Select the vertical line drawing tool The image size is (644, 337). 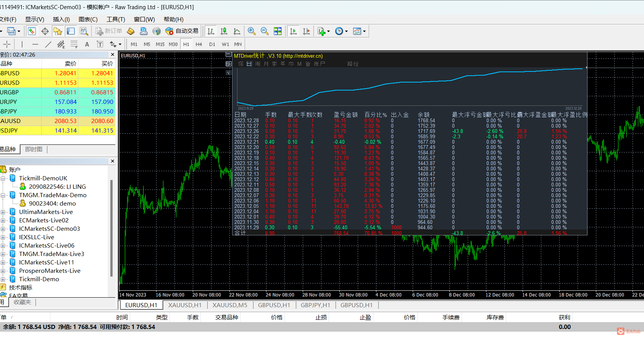pyautogui.click(x=22, y=44)
